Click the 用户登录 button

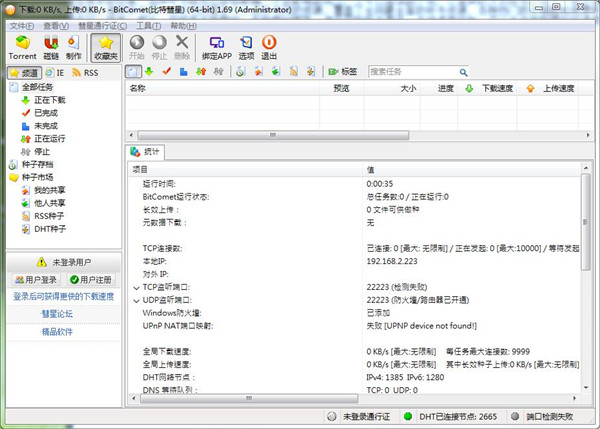click(x=36, y=280)
